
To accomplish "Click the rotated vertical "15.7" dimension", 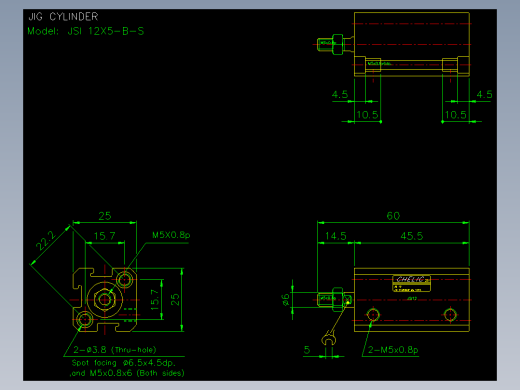I will pos(155,299).
